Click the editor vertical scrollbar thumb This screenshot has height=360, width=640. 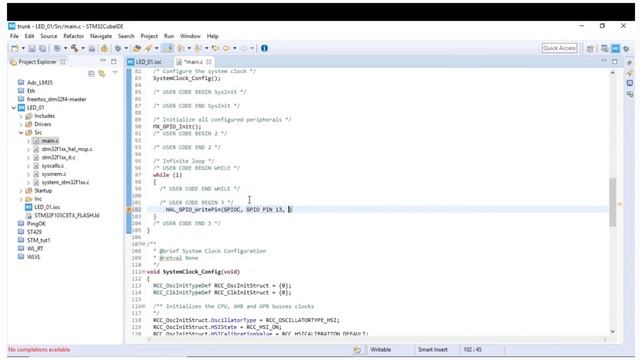(x=612, y=202)
